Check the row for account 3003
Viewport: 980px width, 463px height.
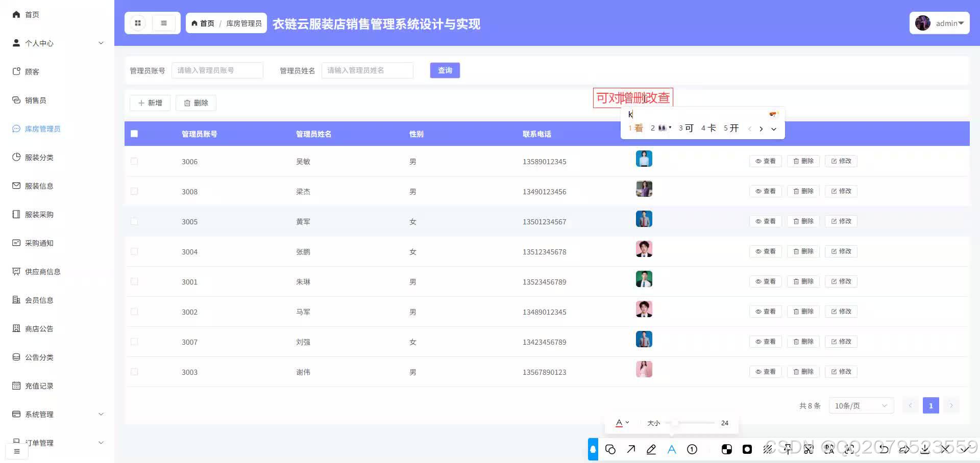(x=134, y=372)
